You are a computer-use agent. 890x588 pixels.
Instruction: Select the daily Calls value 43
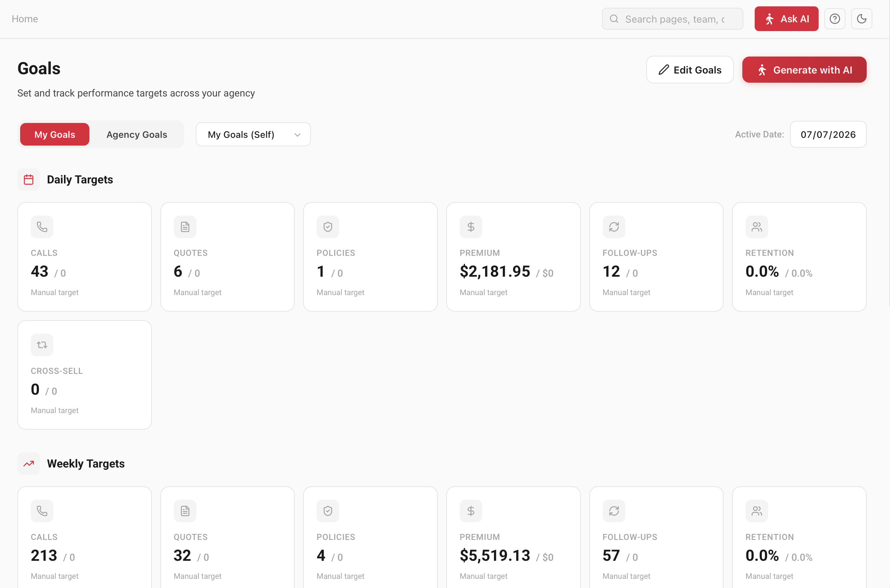39,271
